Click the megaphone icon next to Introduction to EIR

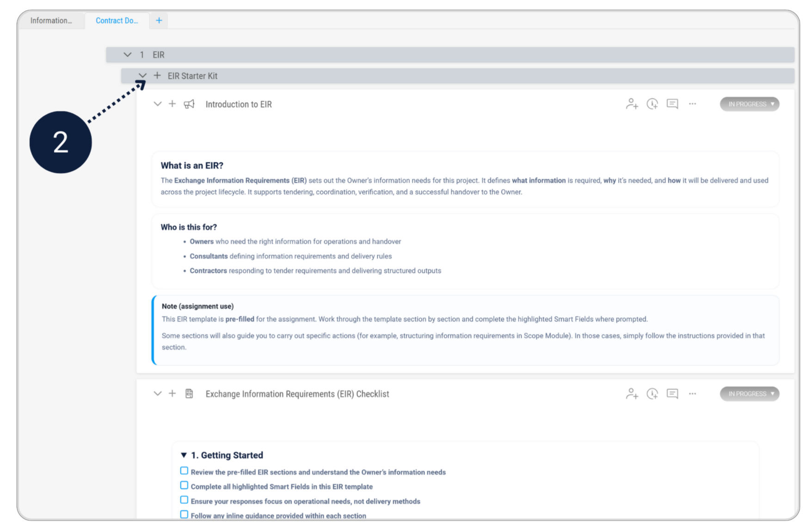(x=189, y=104)
